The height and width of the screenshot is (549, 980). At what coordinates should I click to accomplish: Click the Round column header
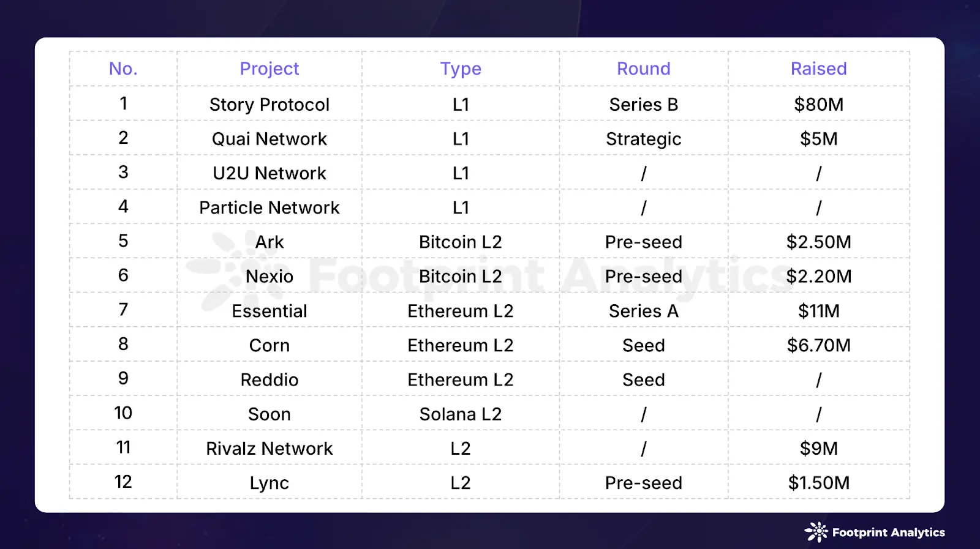point(644,69)
